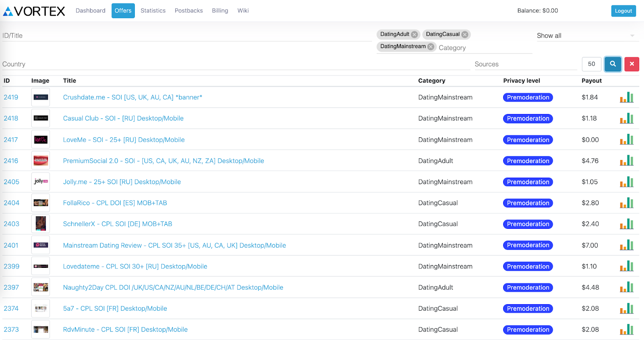This screenshot has width=644, height=340.
Task: Open Lovedateme CPL SOI 30+ link
Action: point(135,266)
